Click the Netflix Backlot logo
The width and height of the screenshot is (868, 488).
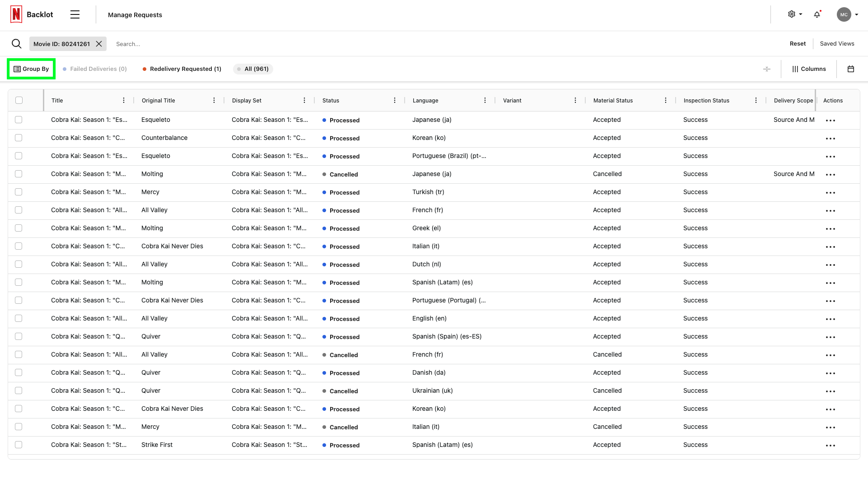point(16,14)
